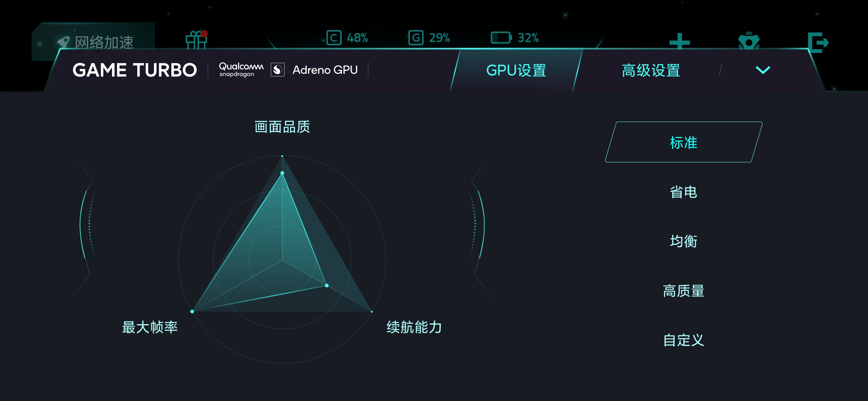Tap the battery 32% indicator
The image size is (868, 401).
coord(515,38)
